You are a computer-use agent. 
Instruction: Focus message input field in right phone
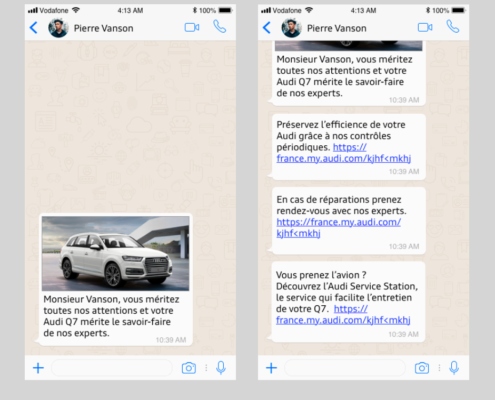[x=345, y=368]
